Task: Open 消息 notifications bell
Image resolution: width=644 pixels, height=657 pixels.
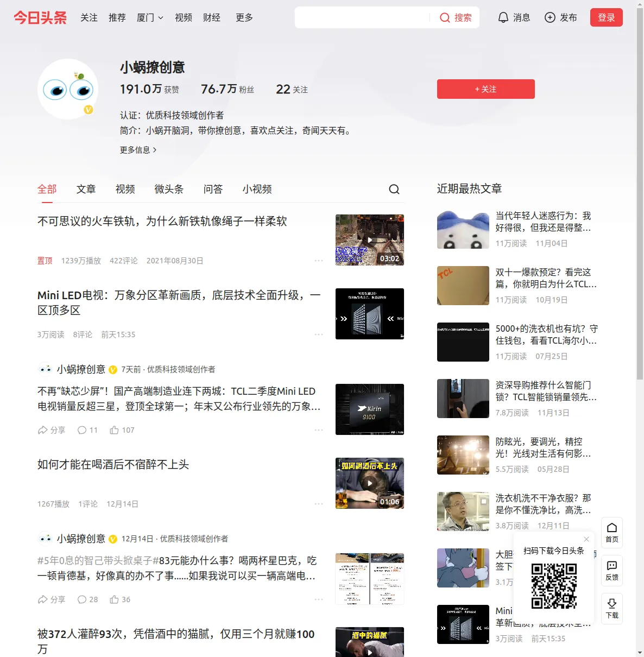Action: pyautogui.click(x=514, y=17)
